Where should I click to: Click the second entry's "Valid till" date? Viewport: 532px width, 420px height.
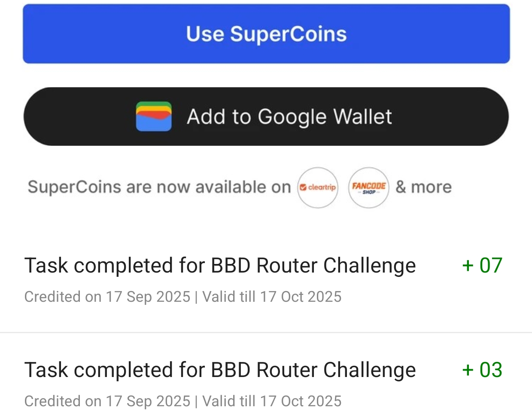[272, 401]
